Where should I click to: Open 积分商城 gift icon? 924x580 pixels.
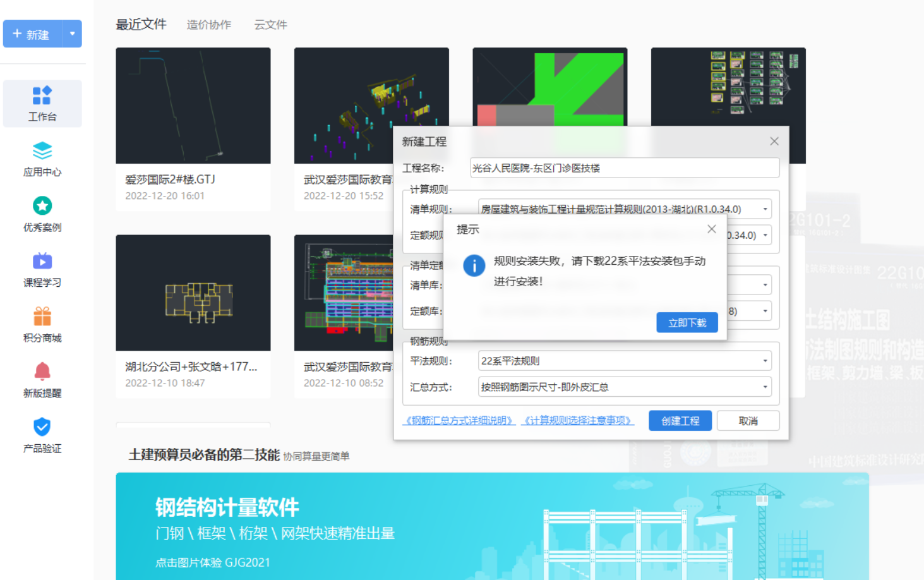tap(42, 316)
